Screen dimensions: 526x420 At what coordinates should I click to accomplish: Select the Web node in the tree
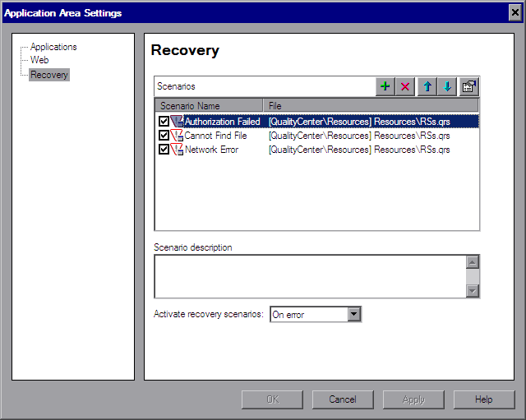(39, 60)
